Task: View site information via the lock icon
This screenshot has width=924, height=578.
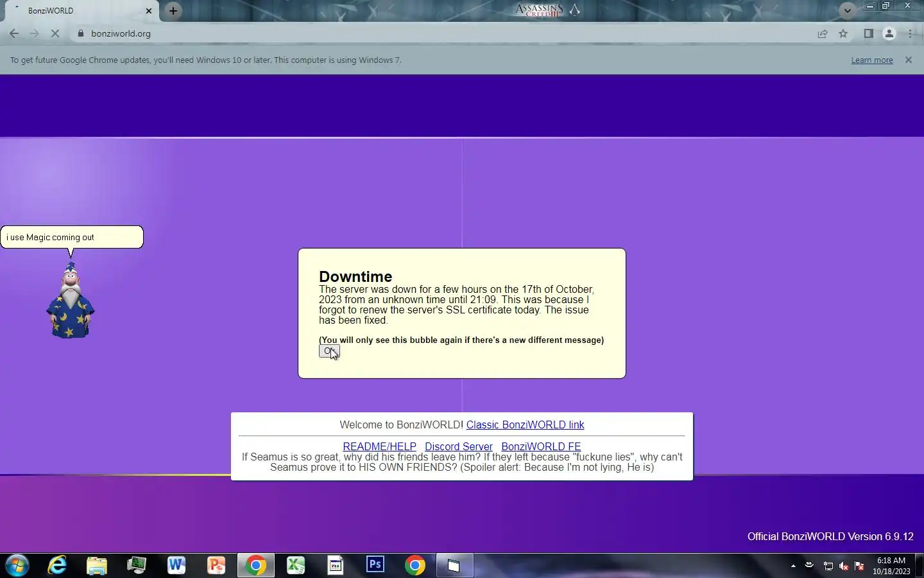Action: 80,33
